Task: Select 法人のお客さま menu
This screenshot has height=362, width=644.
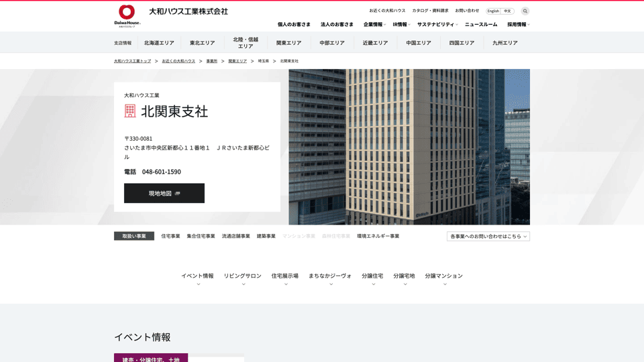Action: [x=337, y=25]
